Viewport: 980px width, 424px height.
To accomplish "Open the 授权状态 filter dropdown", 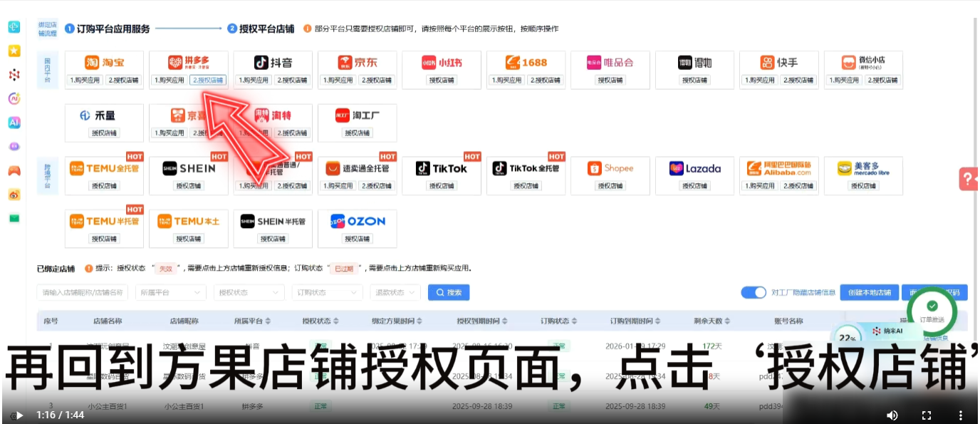I will 249,292.
